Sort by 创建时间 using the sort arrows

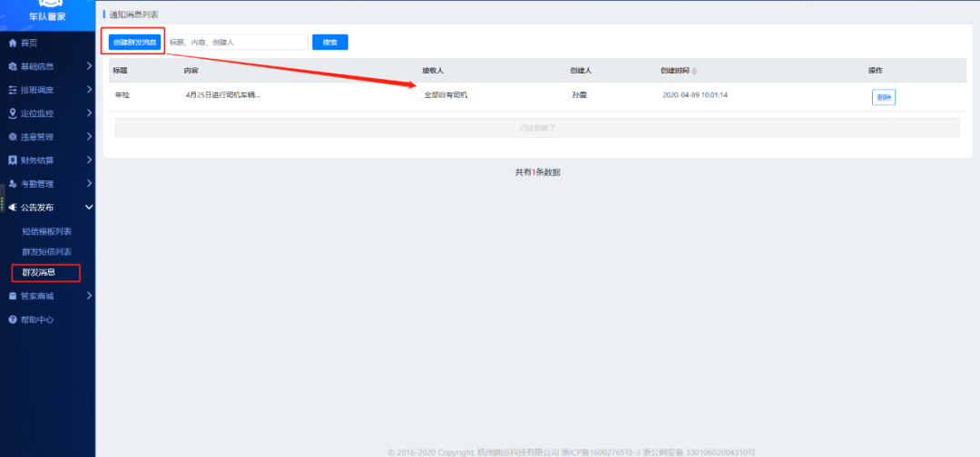coord(694,71)
